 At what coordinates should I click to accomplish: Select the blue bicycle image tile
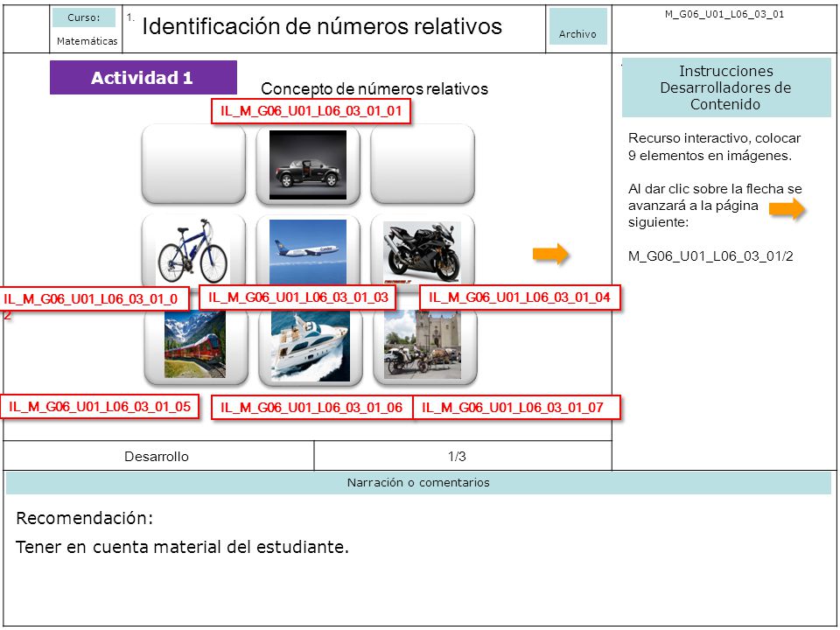tap(193, 251)
